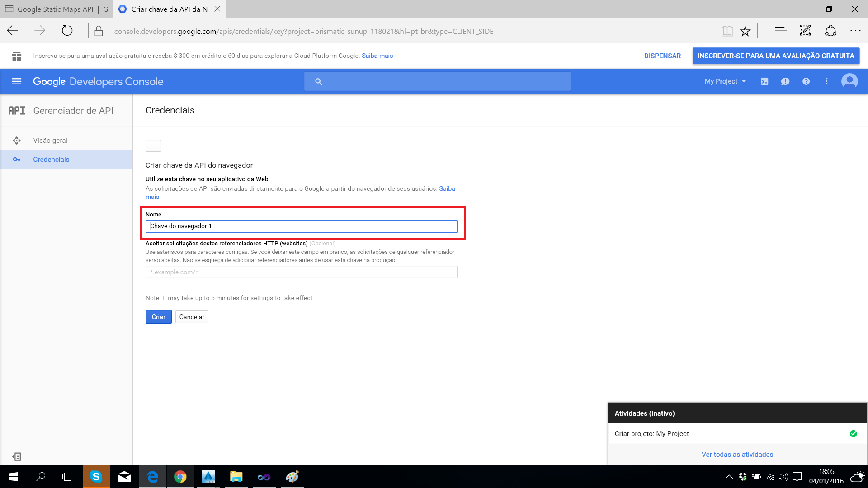
Task: Click the API logo in sidebar
Action: coord(17,111)
